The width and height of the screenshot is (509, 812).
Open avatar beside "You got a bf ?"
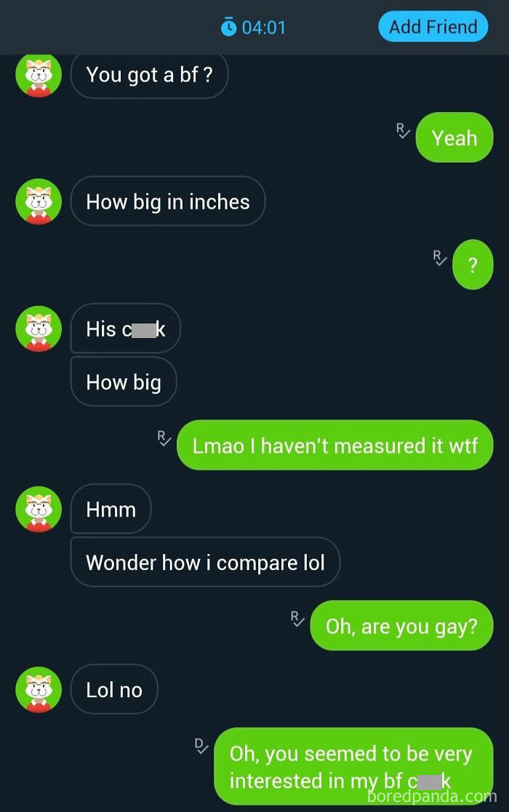(39, 75)
